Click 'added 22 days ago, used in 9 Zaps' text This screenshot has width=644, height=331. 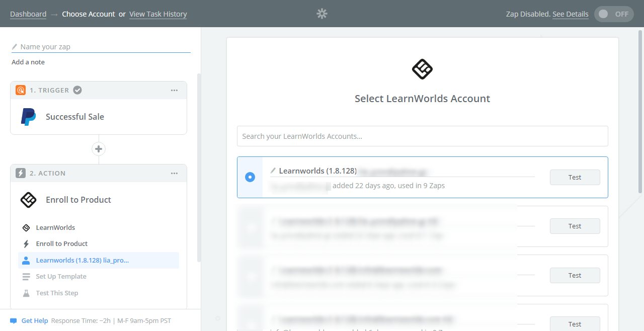tap(389, 186)
